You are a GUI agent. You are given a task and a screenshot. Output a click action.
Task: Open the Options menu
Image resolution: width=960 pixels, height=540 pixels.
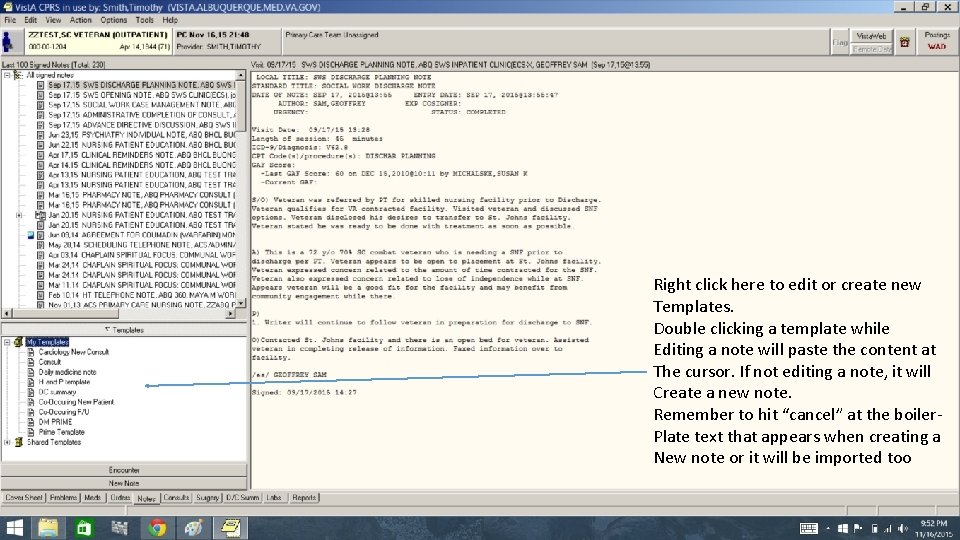(114, 20)
